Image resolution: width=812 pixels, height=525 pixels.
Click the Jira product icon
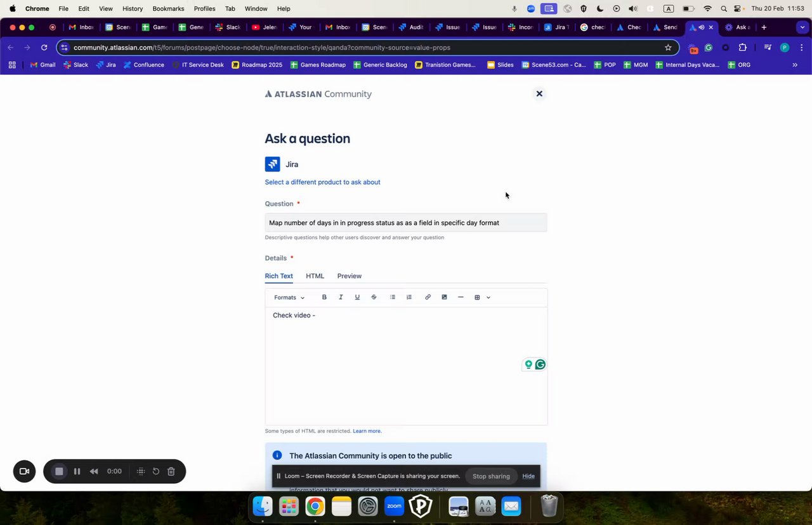[273, 164]
